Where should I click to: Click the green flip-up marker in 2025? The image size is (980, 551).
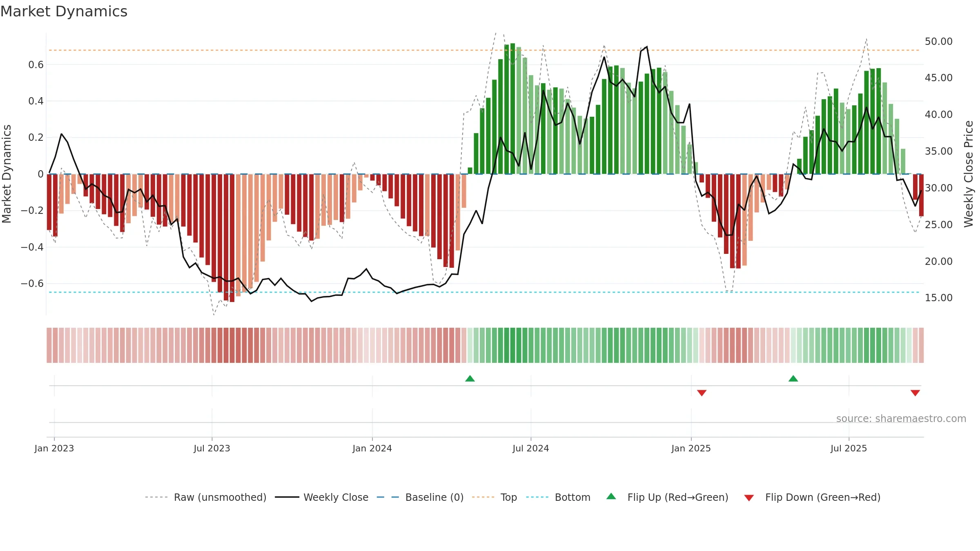pyautogui.click(x=793, y=378)
